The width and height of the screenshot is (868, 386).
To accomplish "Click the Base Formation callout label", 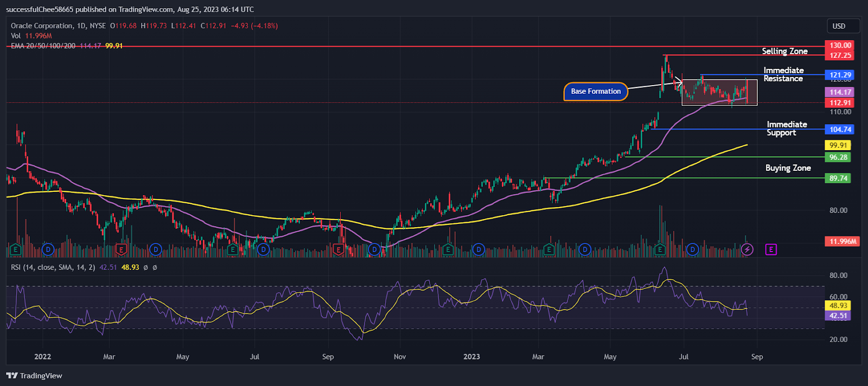I will [x=596, y=91].
